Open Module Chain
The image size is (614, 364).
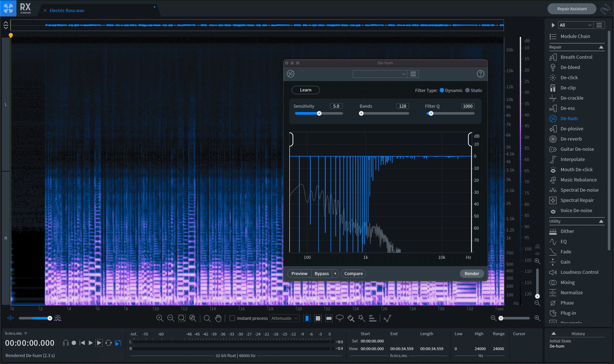pos(576,36)
